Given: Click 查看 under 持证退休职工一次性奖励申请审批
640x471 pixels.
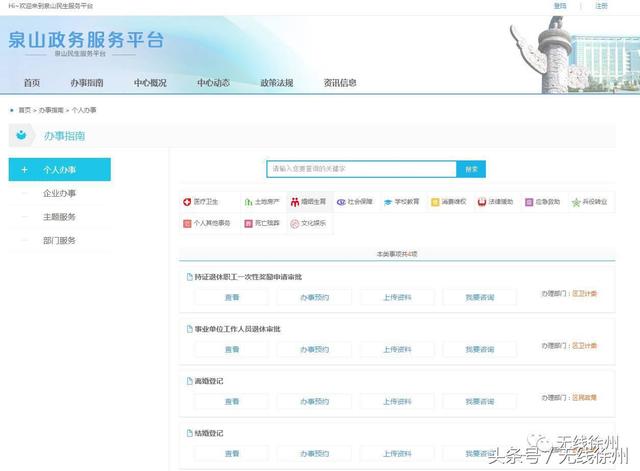Looking at the screenshot, I should click(x=231, y=298).
